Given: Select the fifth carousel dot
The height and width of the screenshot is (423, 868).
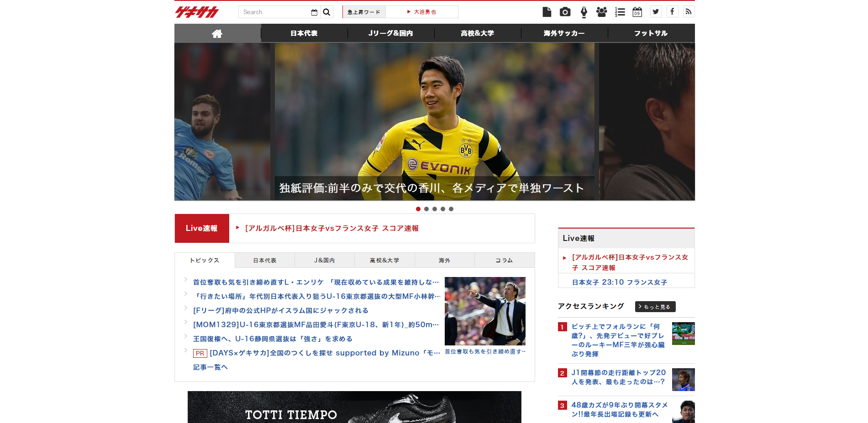Looking at the screenshot, I should pos(451,209).
